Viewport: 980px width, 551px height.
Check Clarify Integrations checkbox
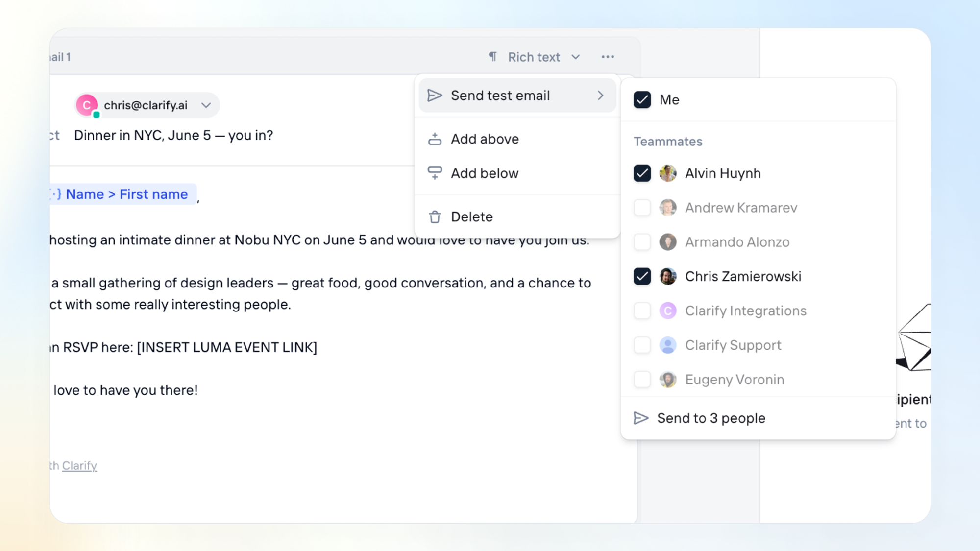642,311
